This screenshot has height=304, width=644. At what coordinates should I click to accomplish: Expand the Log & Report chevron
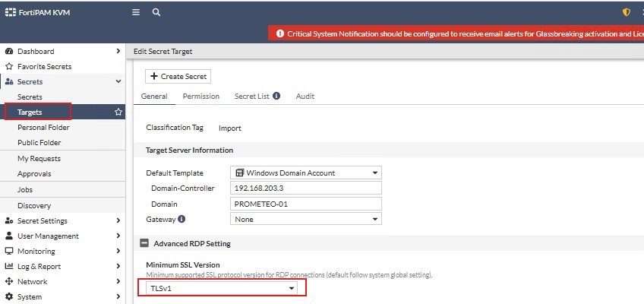point(118,266)
